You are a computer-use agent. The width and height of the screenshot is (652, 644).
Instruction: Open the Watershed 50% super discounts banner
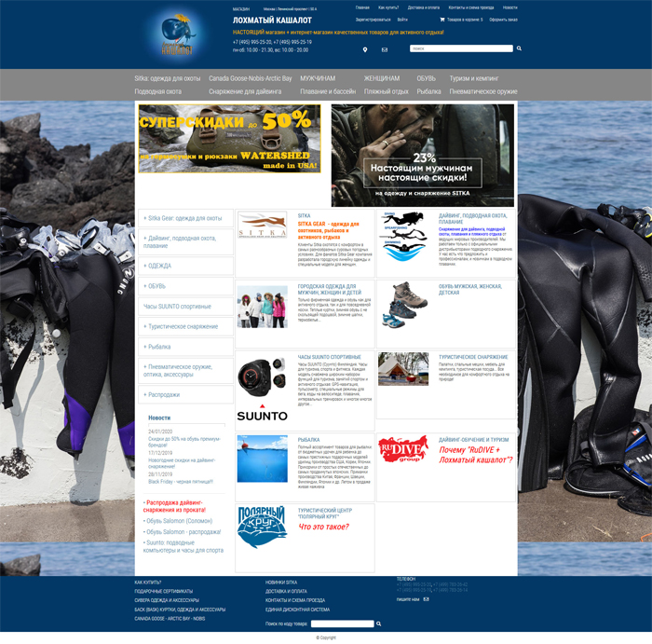pyautogui.click(x=229, y=139)
